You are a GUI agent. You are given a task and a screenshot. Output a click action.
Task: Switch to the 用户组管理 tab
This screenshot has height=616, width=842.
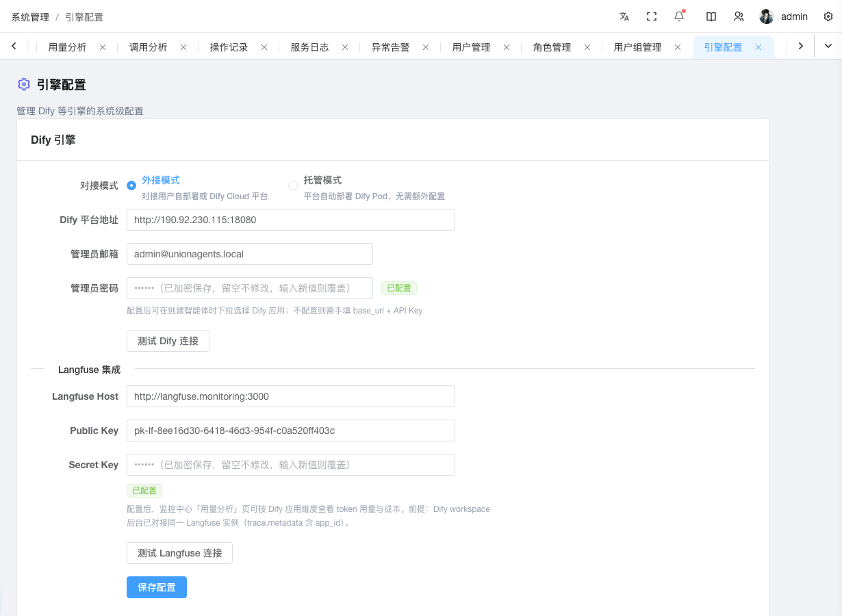coord(638,47)
